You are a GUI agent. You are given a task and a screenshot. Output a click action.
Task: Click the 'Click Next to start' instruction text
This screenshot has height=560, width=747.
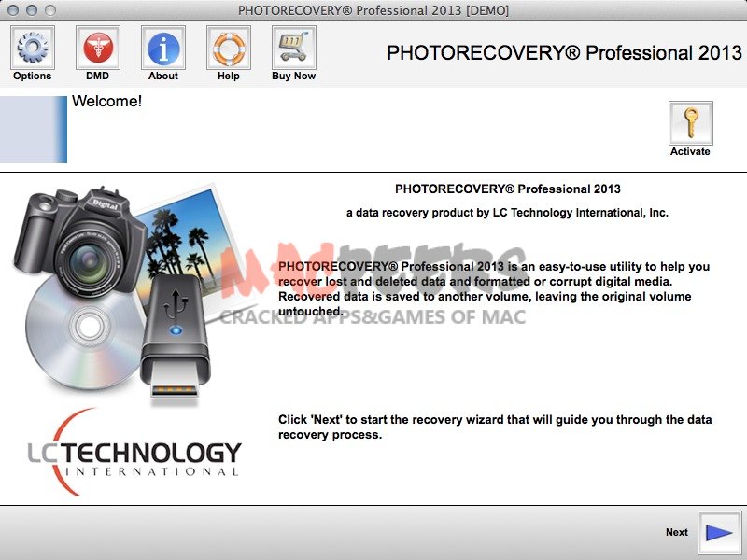click(x=495, y=427)
